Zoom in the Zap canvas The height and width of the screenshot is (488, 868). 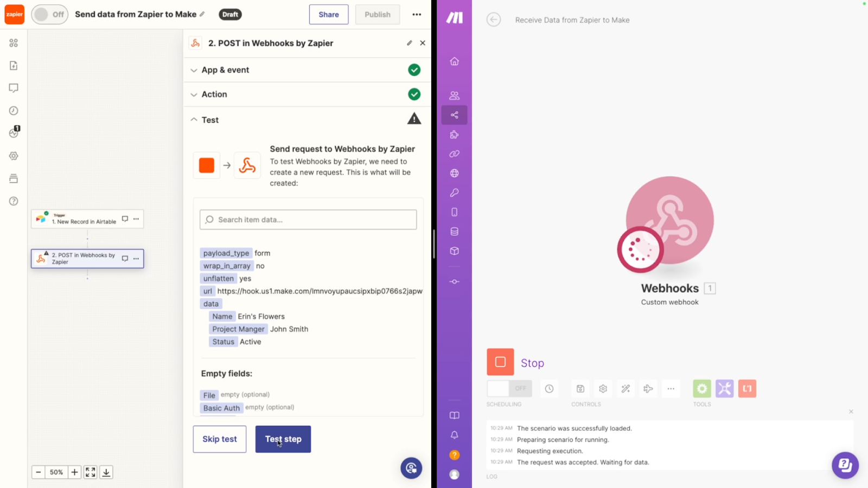(75, 472)
